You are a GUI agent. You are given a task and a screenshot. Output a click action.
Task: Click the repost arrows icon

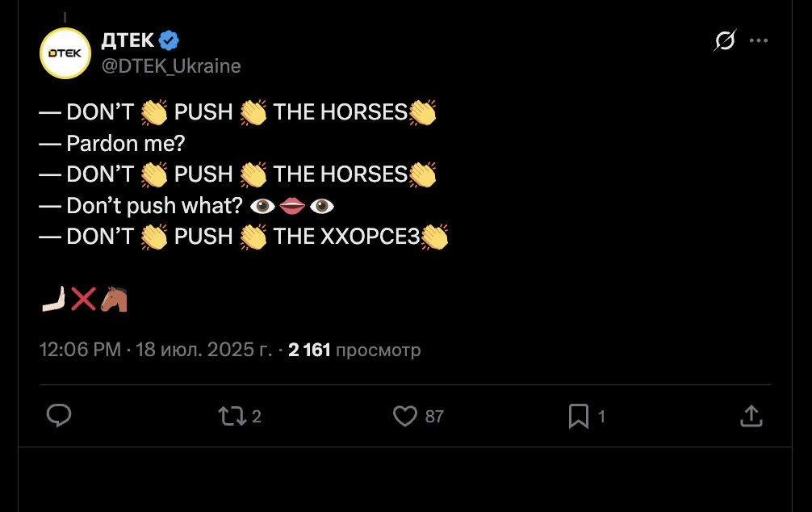pyautogui.click(x=232, y=416)
